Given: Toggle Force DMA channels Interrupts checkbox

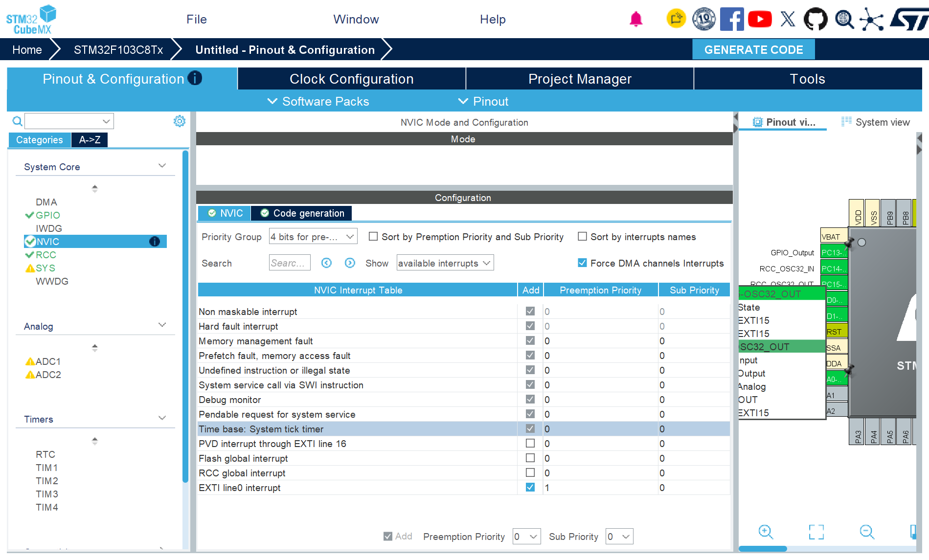Looking at the screenshot, I should click(x=582, y=263).
